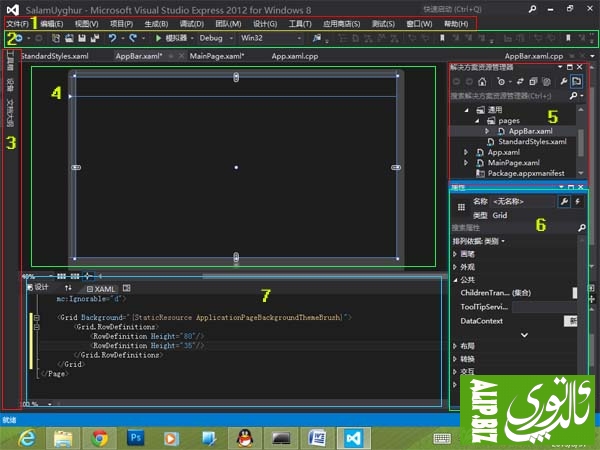This screenshot has width=600, height=450.
Task: Switch to the 设计 Design view tab
Action: pyautogui.click(x=38, y=288)
